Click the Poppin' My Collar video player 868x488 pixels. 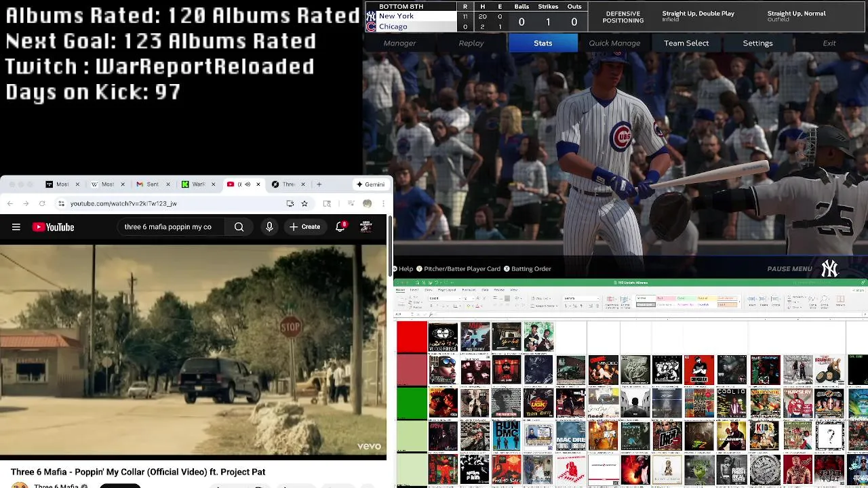(x=193, y=349)
